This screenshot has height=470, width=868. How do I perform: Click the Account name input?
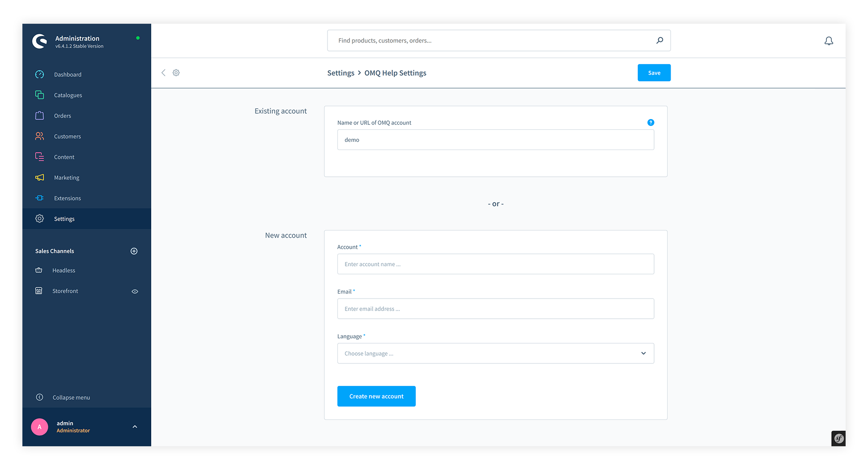tap(495, 264)
